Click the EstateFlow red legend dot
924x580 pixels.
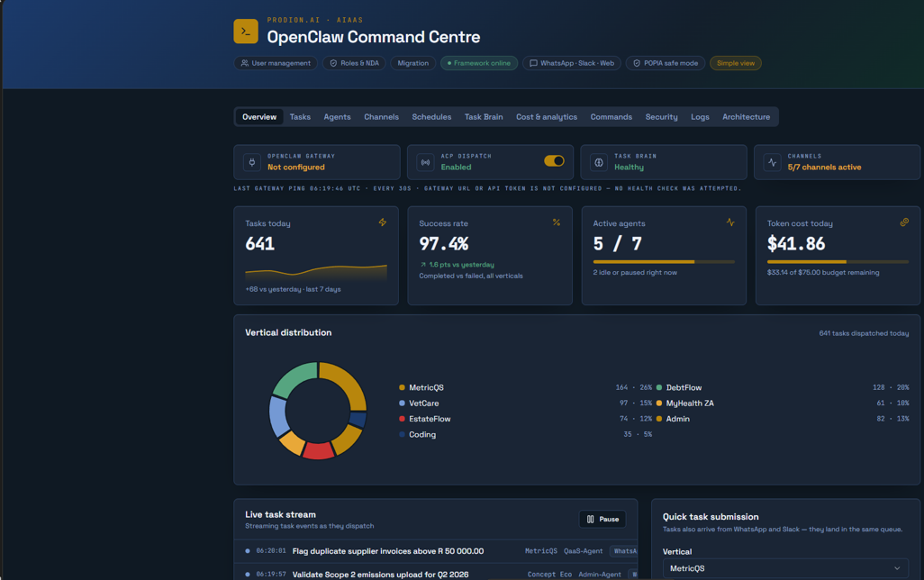pyautogui.click(x=402, y=419)
